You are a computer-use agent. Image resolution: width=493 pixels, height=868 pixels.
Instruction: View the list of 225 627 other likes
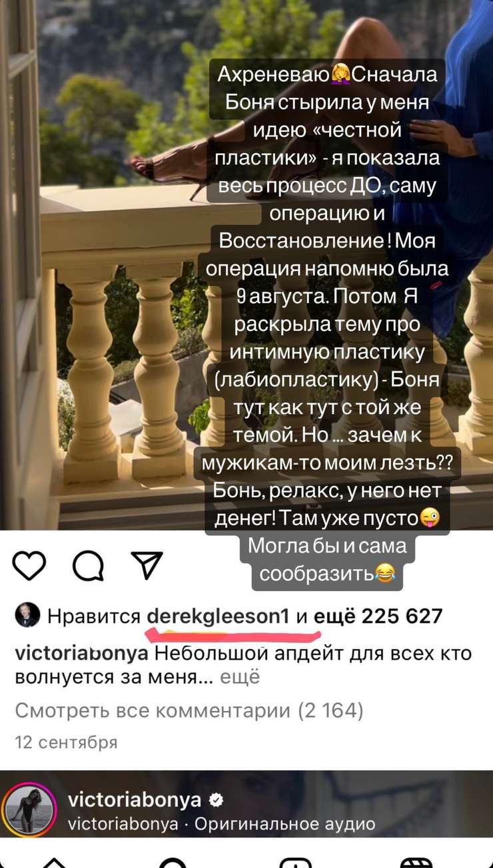378,616
